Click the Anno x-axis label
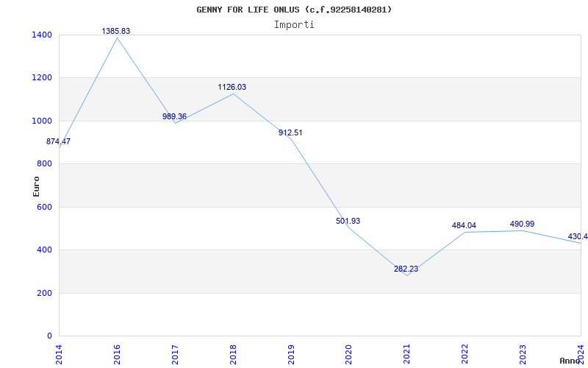 570,361
